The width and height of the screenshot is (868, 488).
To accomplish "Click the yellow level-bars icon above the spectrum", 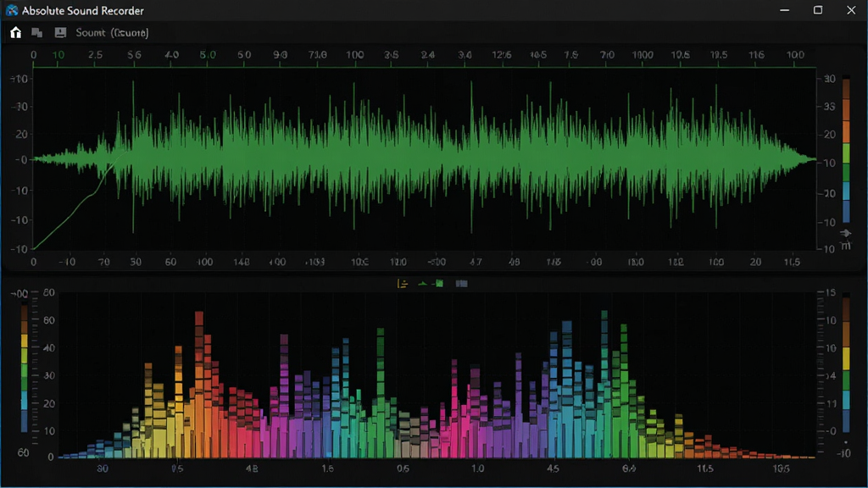I will [403, 284].
